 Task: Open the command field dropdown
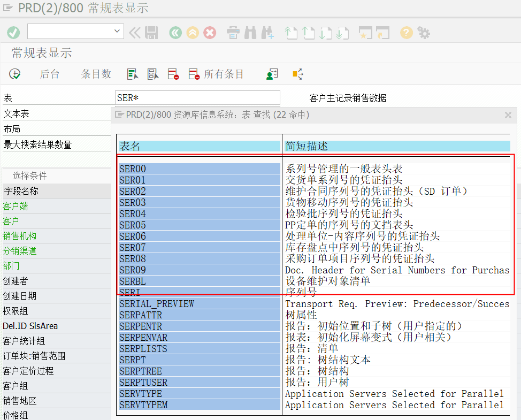coord(117,31)
